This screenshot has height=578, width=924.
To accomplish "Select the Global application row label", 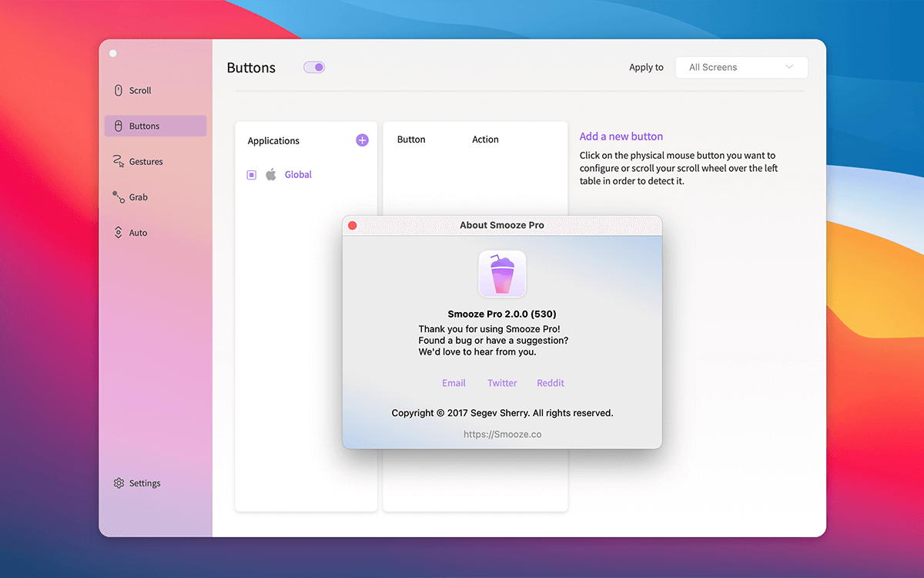I will [x=298, y=175].
